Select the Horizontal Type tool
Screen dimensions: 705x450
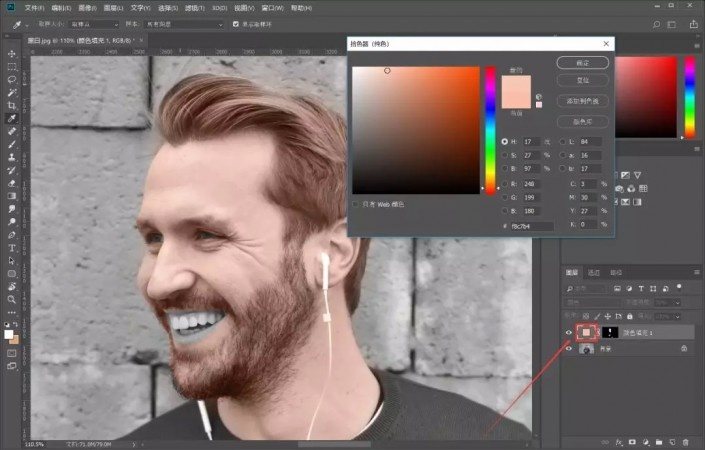(12, 247)
